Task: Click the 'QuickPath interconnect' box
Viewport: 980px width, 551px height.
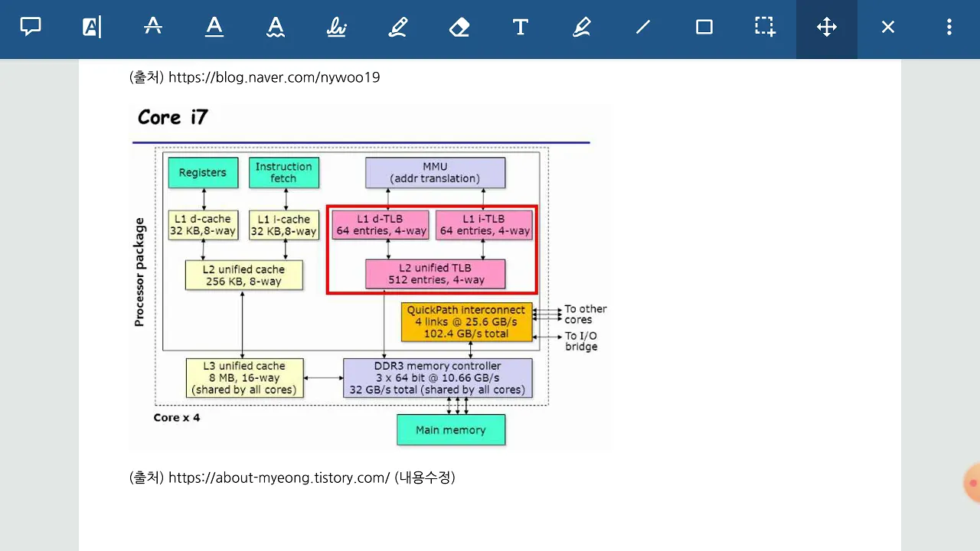Action: [466, 321]
